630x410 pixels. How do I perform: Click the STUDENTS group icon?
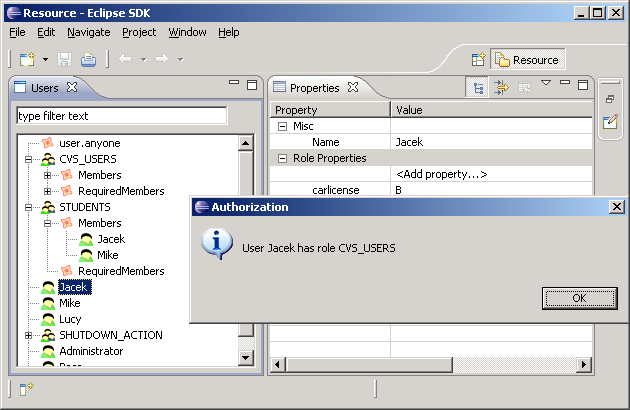tap(48, 207)
